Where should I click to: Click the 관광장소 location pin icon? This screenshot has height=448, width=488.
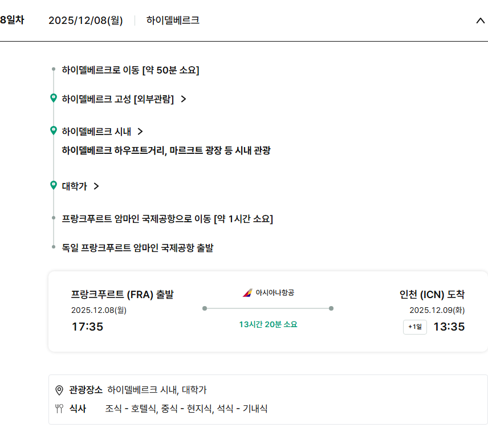(x=59, y=390)
